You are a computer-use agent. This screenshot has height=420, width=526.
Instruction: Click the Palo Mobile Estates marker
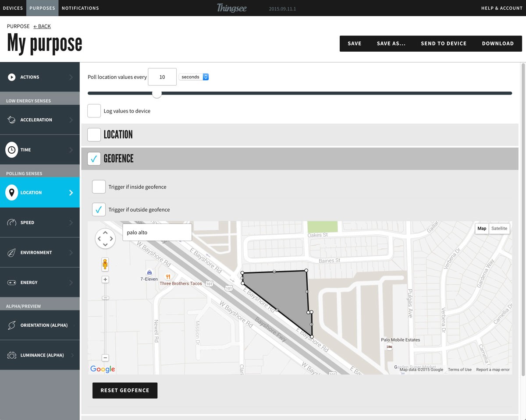pos(389,347)
